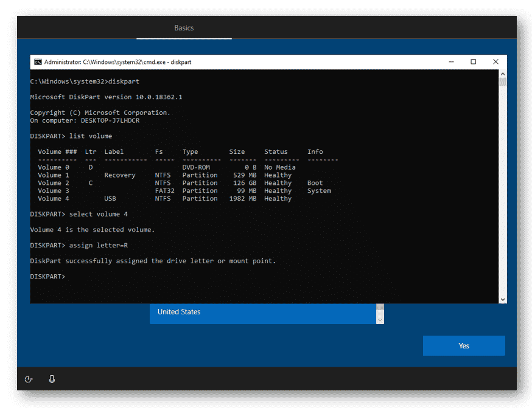Minimize the diskpart command window
532x408 pixels.
coord(451,61)
